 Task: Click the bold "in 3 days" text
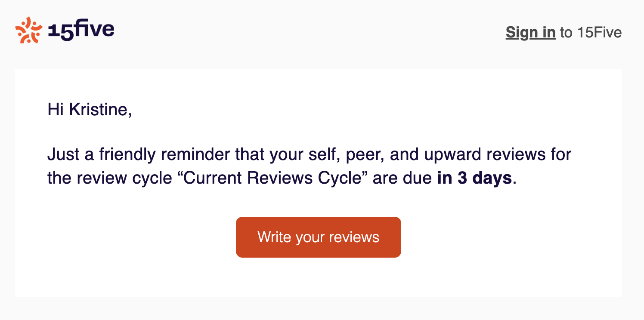pyautogui.click(x=474, y=178)
